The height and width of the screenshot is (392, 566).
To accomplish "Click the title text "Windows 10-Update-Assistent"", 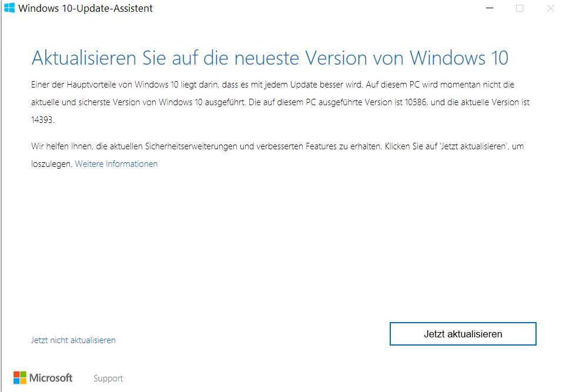I will 86,9.
